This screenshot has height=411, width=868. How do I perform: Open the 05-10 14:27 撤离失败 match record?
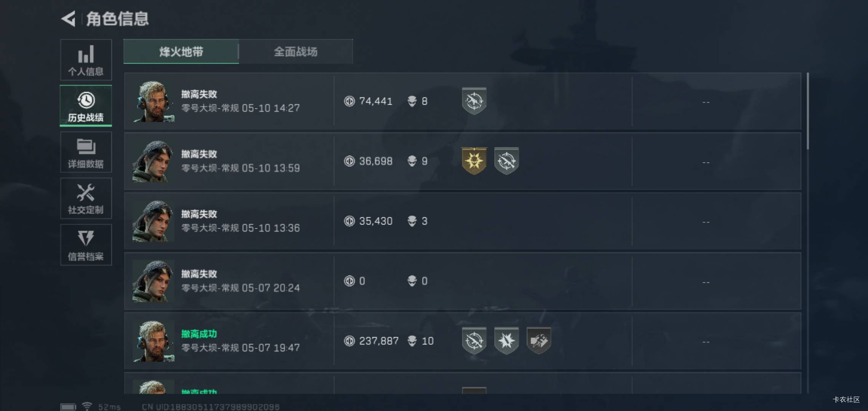[463, 101]
